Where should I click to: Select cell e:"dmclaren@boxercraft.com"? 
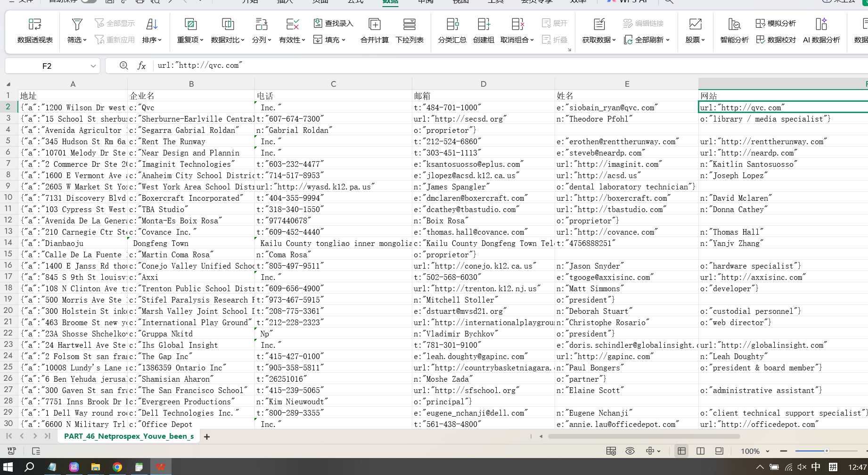point(483,197)
